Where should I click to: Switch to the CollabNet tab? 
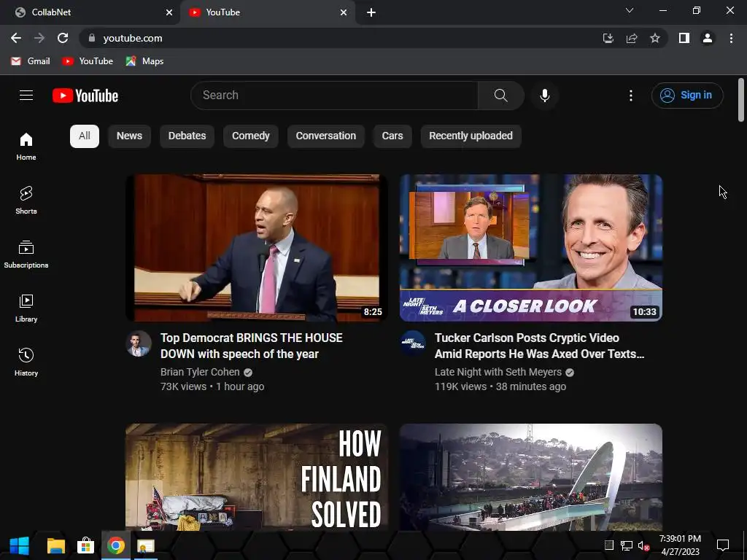click(90, 12)
